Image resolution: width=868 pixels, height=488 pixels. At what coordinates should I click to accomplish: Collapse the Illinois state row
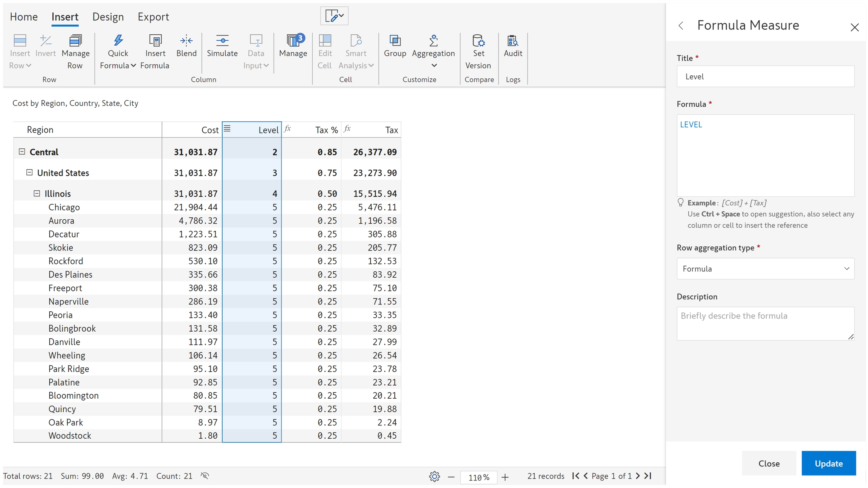pos(37,193)
